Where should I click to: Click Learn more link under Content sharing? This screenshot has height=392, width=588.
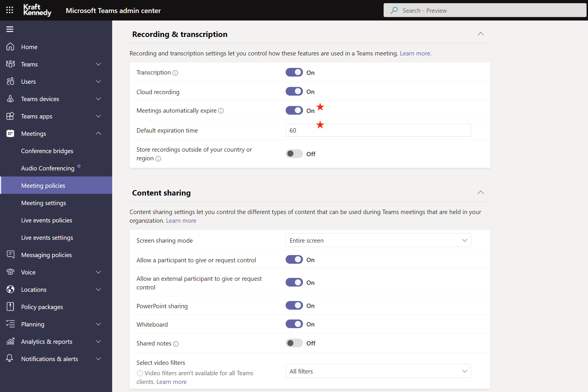pos(181,221)
